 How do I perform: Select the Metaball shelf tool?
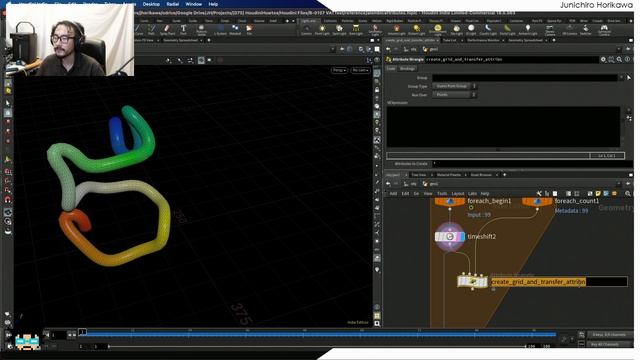235,29
